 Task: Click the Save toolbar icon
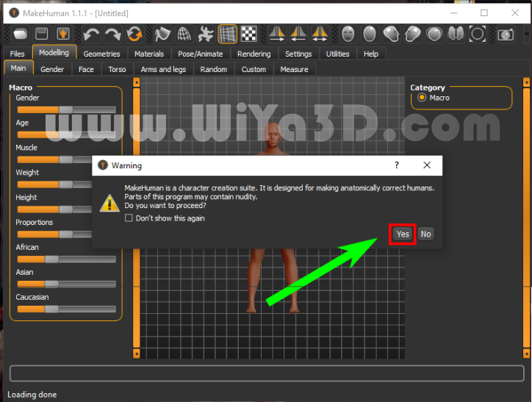click(42, 35)
